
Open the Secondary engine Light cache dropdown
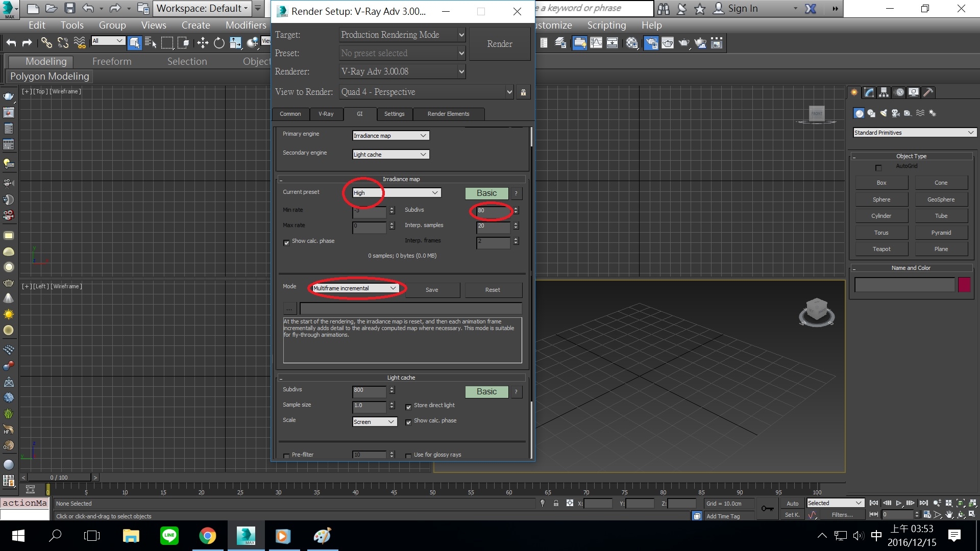pyautogui.click(x=390, y=155)
